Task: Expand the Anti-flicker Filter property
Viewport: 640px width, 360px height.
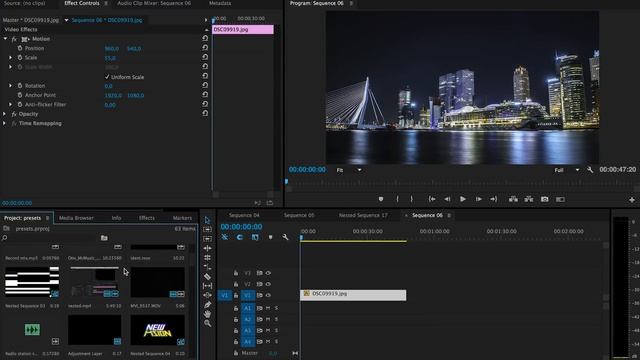Action: pyautogui.click(x=10, y=104)
